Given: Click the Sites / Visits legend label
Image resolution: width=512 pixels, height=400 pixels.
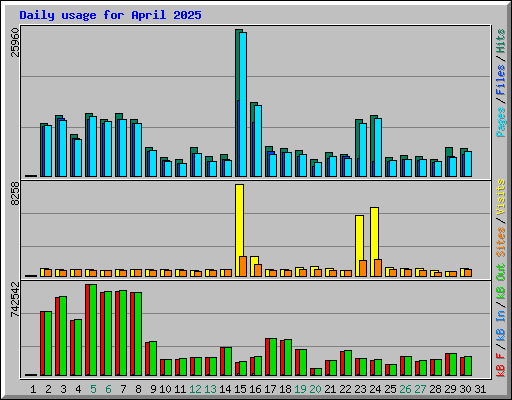Looking at the screenshot, I should (501, 218).
